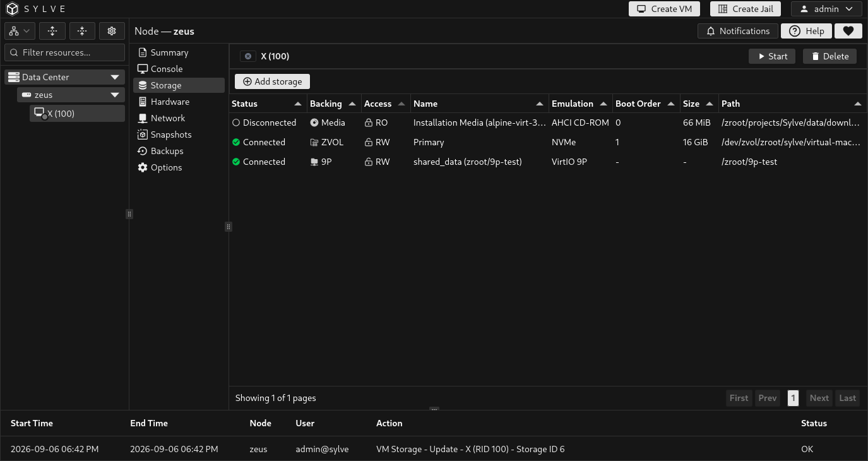Open the admin user dropdown
868x461 pixels.
pos(826,9)
